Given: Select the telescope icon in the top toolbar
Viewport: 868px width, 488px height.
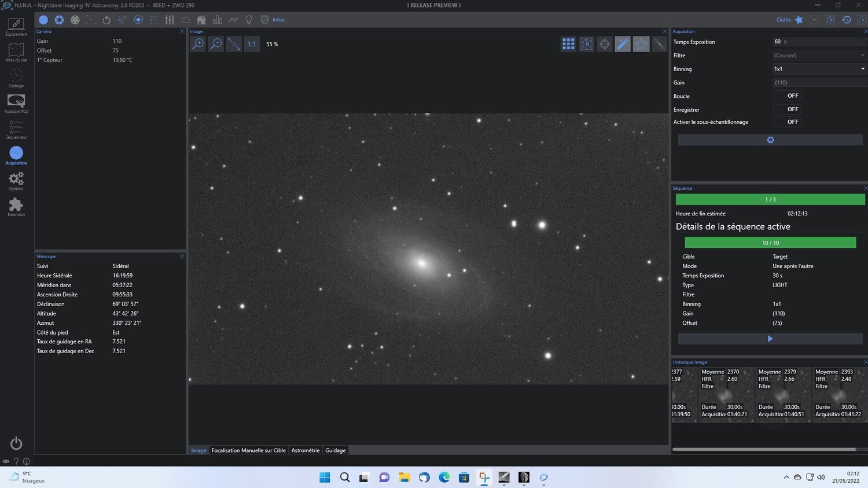Looking at the screenshot, I should click(x=122, y=20).
